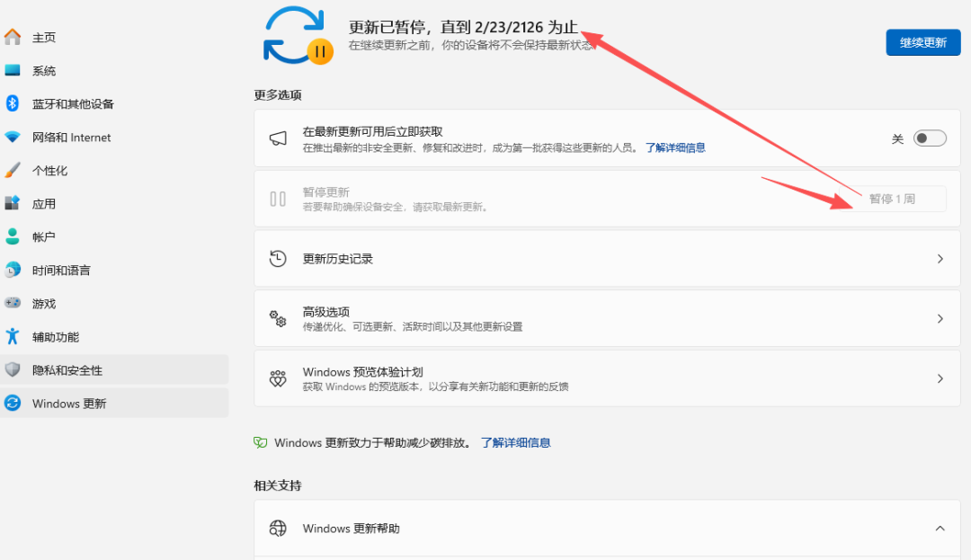Click the home icon beside 主页

tap(13, 37)
